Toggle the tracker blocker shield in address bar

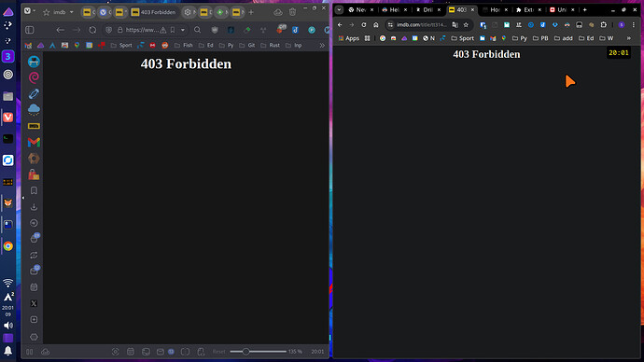coord(109,30)
